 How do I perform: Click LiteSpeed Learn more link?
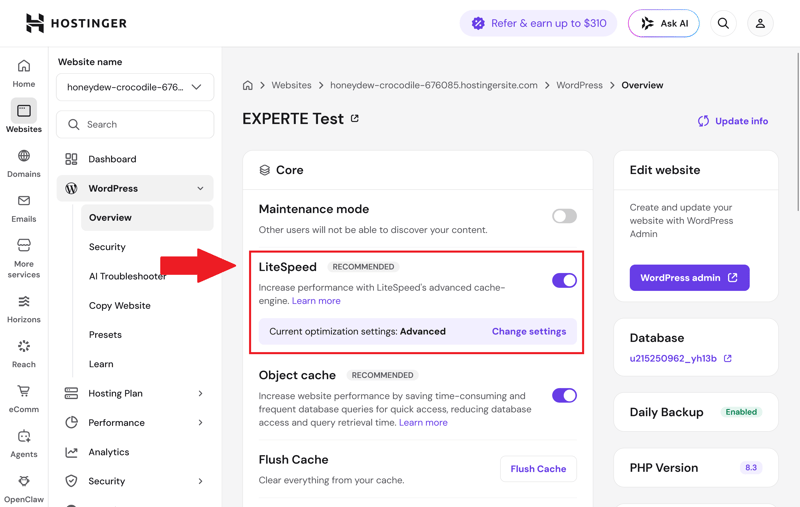click(x=316, y=301)
